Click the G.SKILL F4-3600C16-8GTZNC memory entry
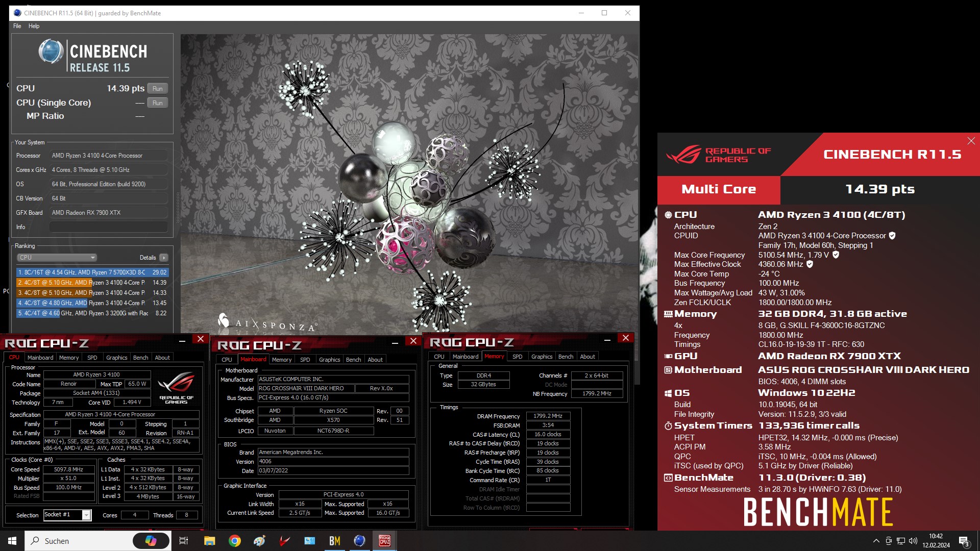Image resolution: width=980 pixels, height=551 pixels. [821, 325]
